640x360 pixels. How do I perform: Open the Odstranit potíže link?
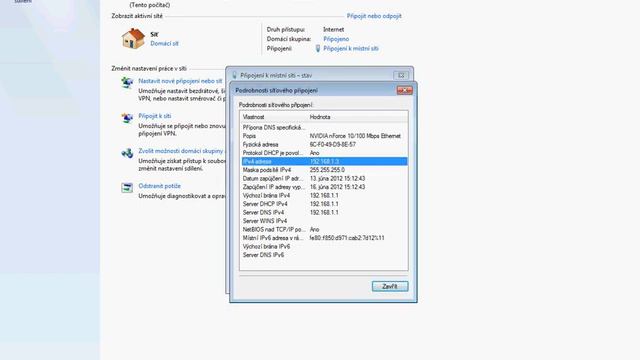point(159,186)
